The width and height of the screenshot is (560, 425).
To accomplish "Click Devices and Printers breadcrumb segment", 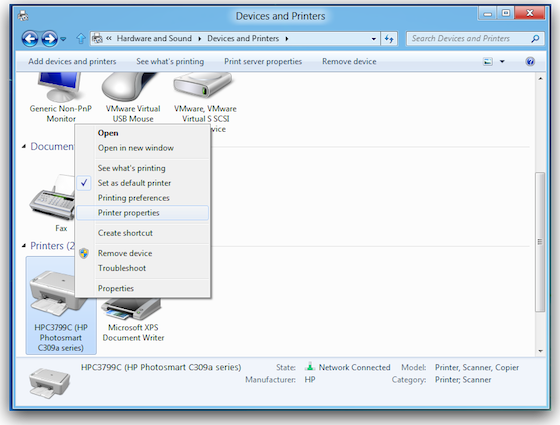I will click(x=243, y=38).
